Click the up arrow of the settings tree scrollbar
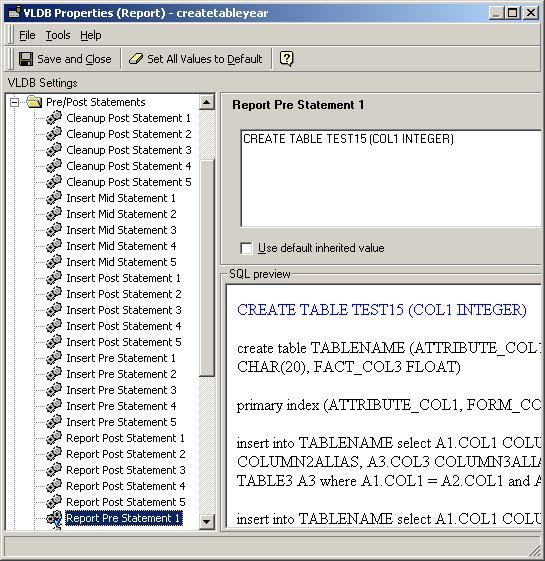Viewport: 545px width, 561px height. pos(206,102)
